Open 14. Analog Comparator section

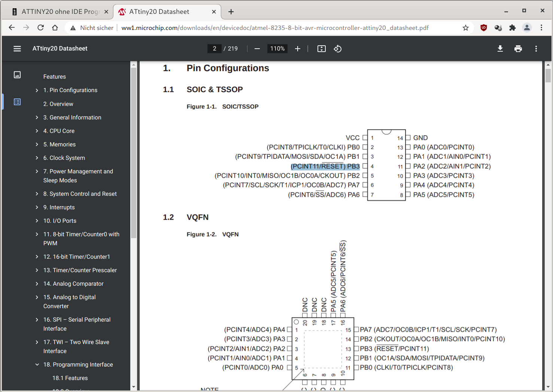[73, 284]
